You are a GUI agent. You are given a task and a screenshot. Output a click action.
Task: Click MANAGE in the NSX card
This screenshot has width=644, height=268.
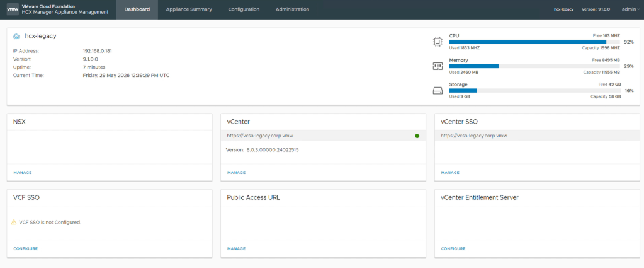tap(23, 173)
